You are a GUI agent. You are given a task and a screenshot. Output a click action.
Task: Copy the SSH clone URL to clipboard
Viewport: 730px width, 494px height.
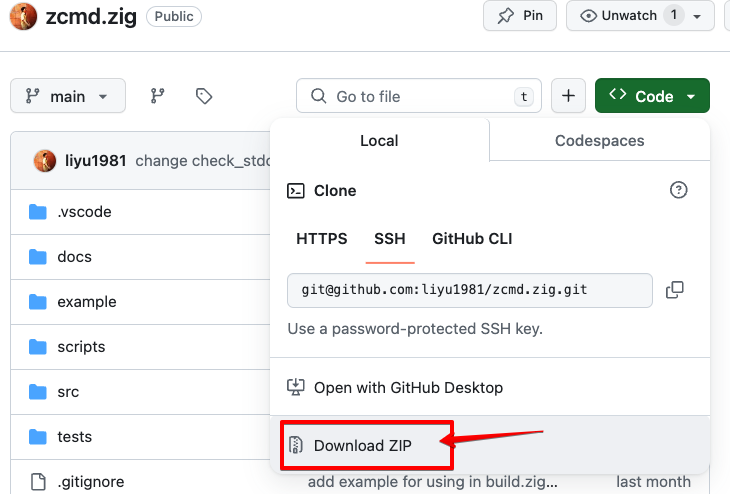(x=675, y=290)
